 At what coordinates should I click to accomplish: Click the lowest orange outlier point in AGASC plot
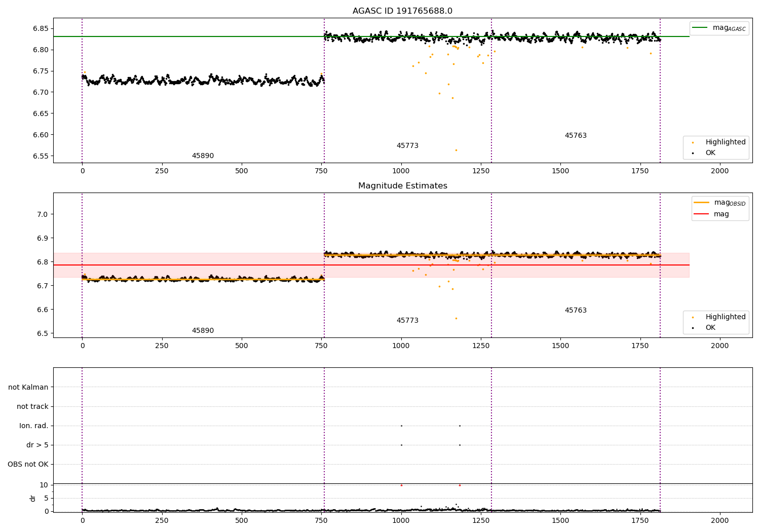click(x=456, y=150)
